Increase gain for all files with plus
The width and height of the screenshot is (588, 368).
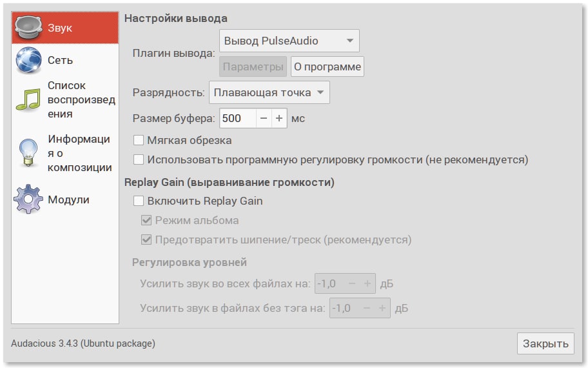click(367, 283)
